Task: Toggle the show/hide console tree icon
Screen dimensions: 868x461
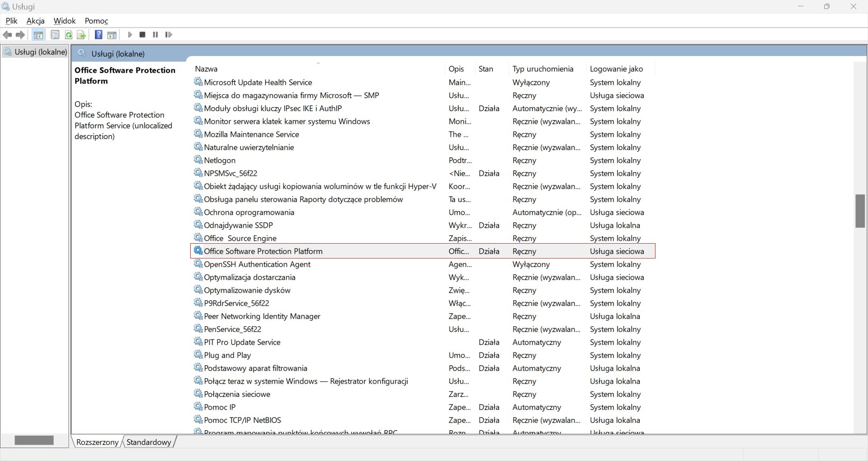Action: [38, 35]
